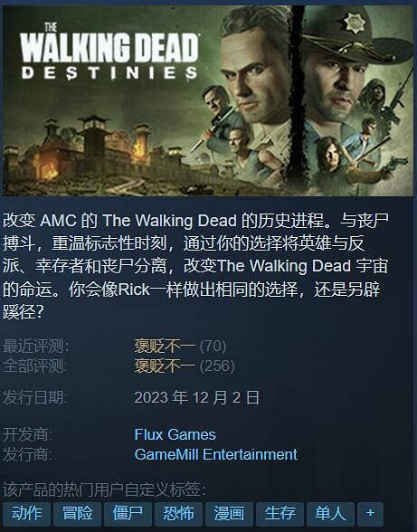Screen dimensions: 417x532
Task: Select the 单人 tag
Action: point(330,514)
